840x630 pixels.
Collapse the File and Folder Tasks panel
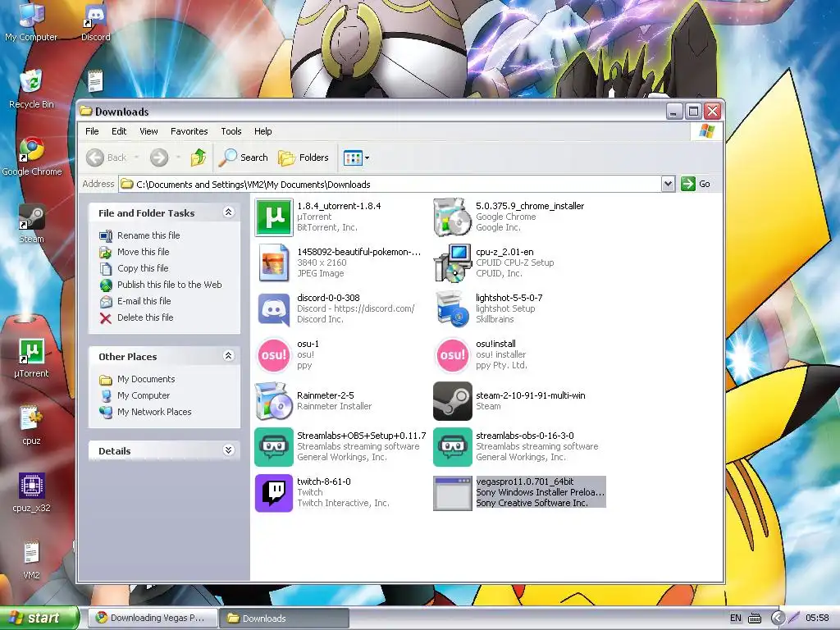click(228, 212)
